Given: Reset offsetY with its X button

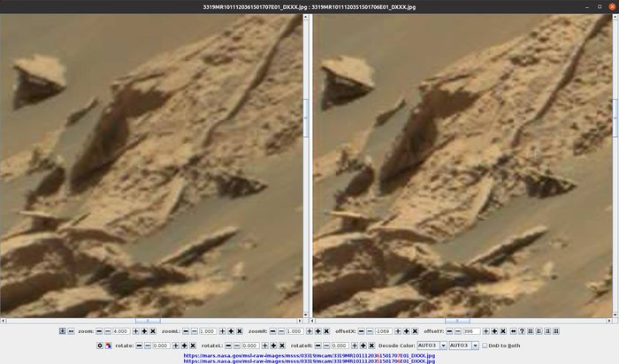Looking at the screenshot, I should (x=503, y=331).
